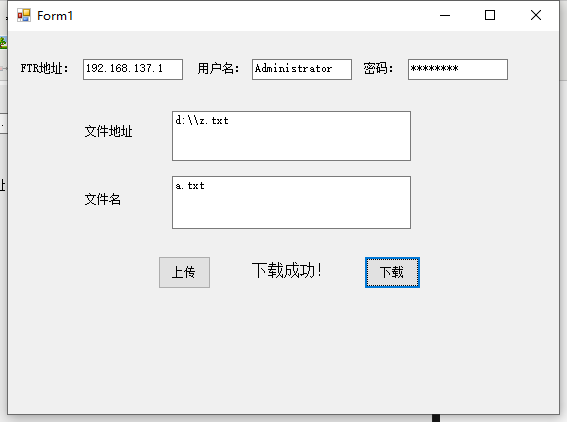Click the Form1 window icon
The width and height of the screenshot is (567, 422).
(24, 15)
